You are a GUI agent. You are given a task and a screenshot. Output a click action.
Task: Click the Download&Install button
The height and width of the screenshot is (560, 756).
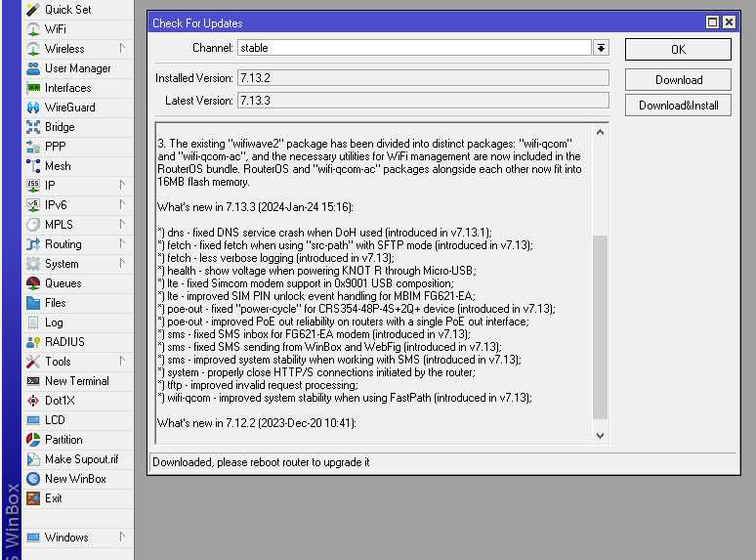point(678,106)
